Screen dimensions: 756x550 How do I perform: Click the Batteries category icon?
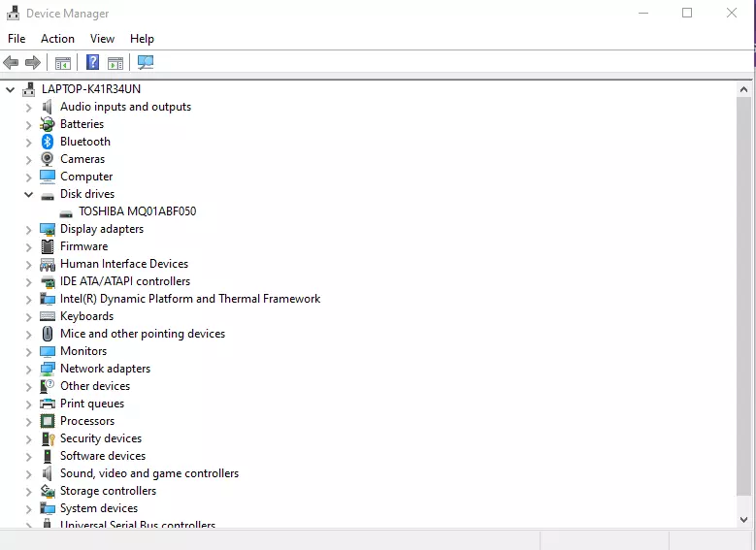click(48, 124)
